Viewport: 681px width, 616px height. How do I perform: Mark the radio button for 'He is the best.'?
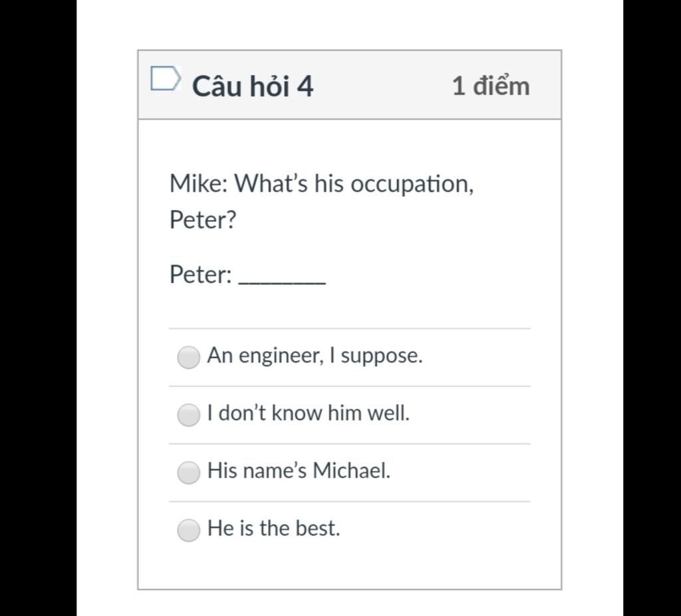pos(188,530)
